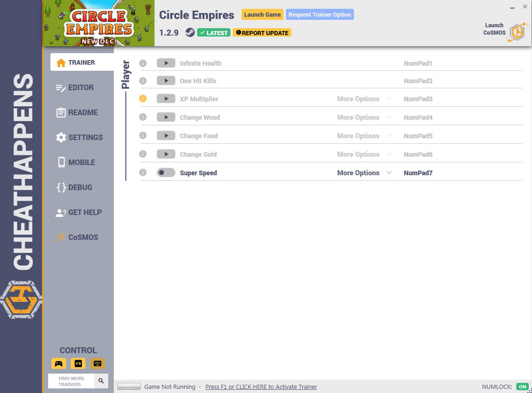Screen dimensions: 532x393
Task: Expand More Options for XP Multiplier
Action: click(x=365, y=98)
